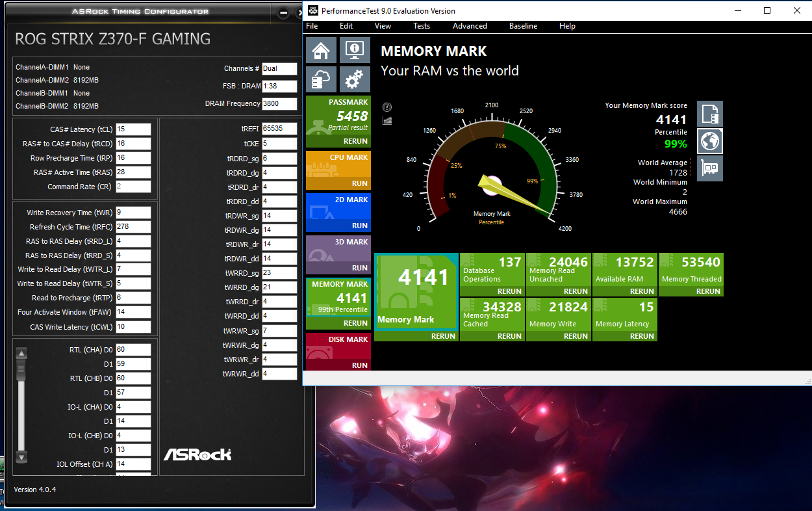This screenshot has height=511, width=812.
Task: Click the scroll up arrow in Timing Configurator
Action: point(21,354)
